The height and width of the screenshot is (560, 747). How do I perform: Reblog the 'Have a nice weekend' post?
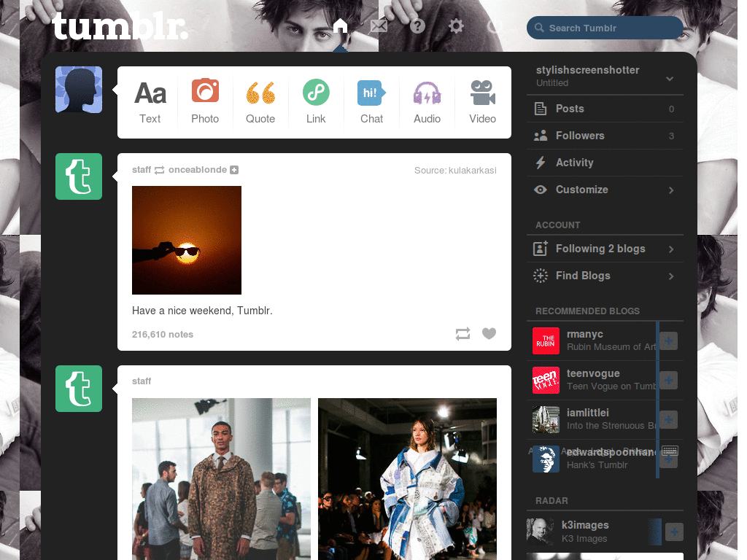[x=462, y=334]
